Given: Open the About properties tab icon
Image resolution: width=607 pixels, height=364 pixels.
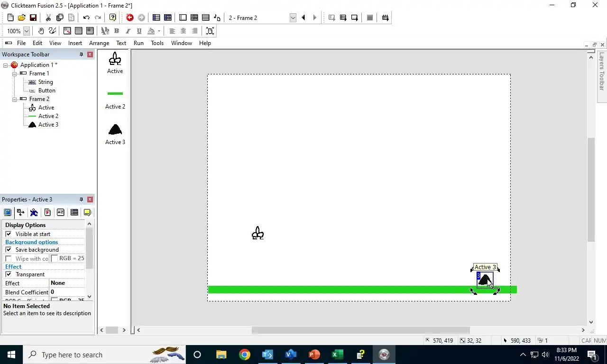Looking at the screenshot, I should [x=87, y=212].
